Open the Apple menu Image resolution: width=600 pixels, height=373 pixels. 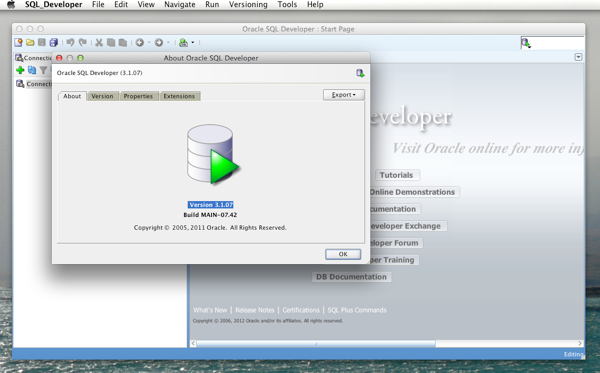coord(11,5)
